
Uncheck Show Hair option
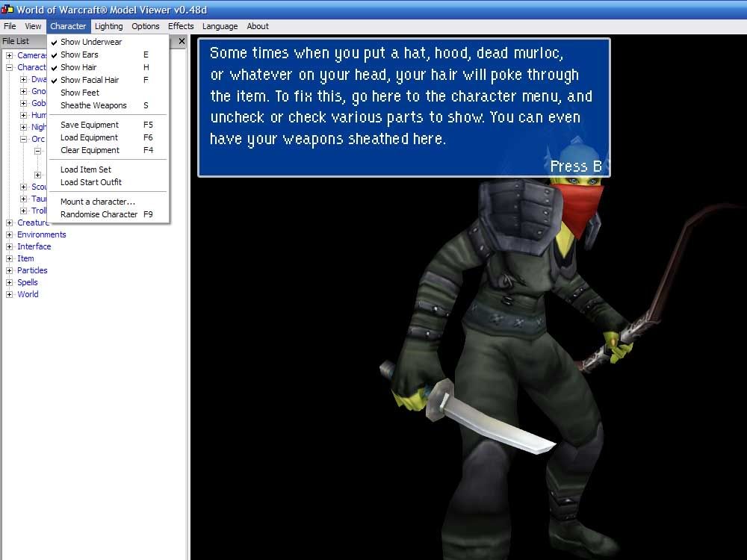[108, 67]
